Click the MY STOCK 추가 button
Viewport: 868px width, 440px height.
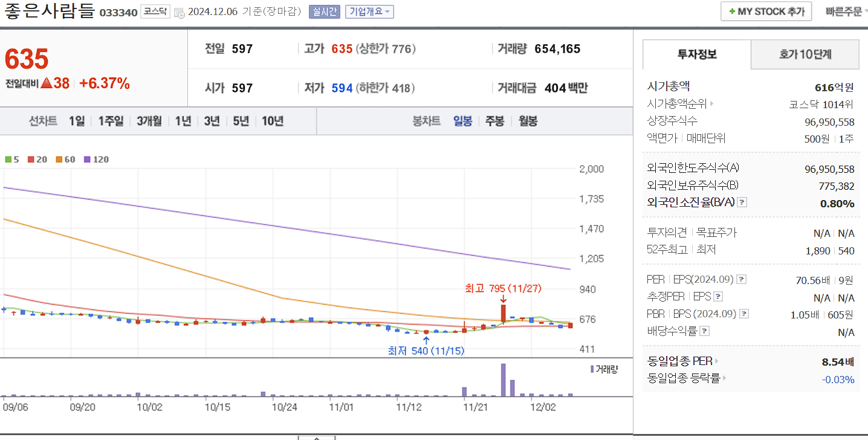766,11
